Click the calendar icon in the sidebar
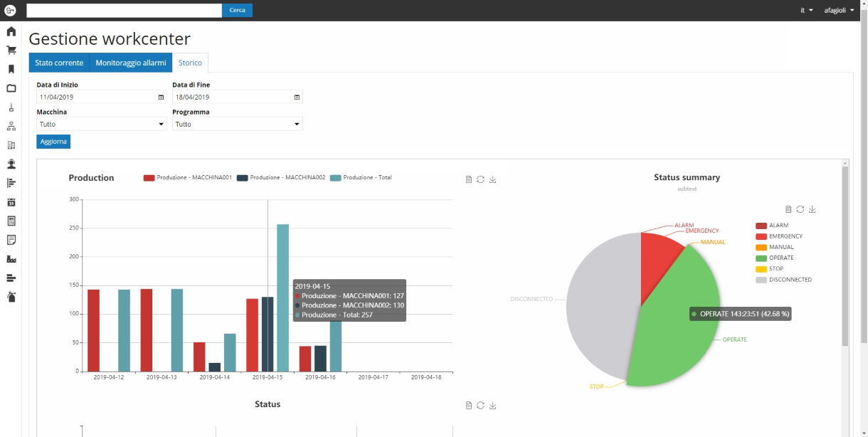 tap(11, 202)
